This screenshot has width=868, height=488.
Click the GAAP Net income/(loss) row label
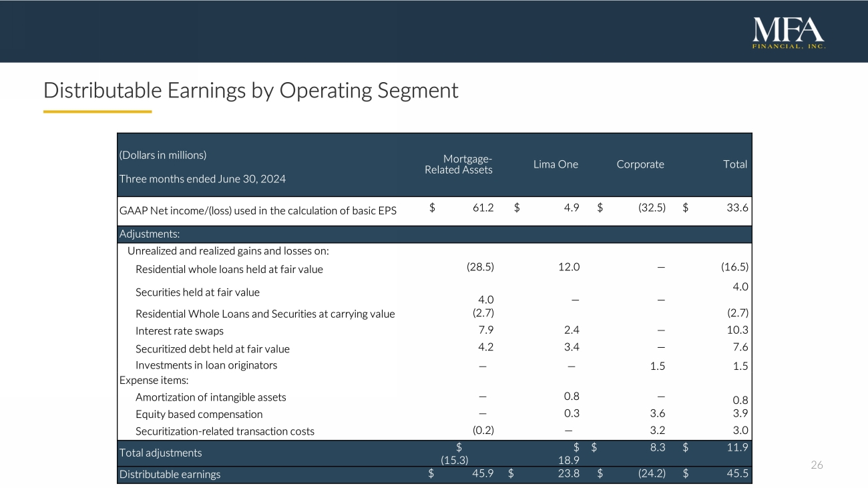point(258,211)
